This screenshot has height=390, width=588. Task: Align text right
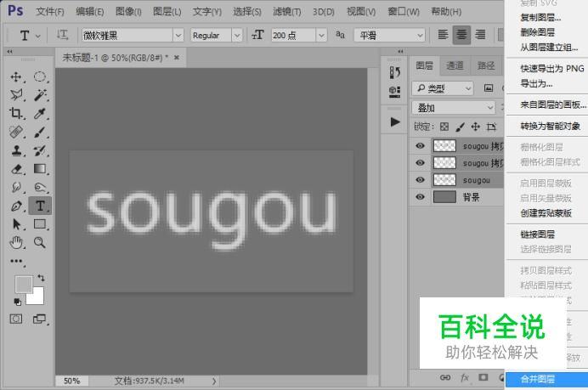point(480,35)
